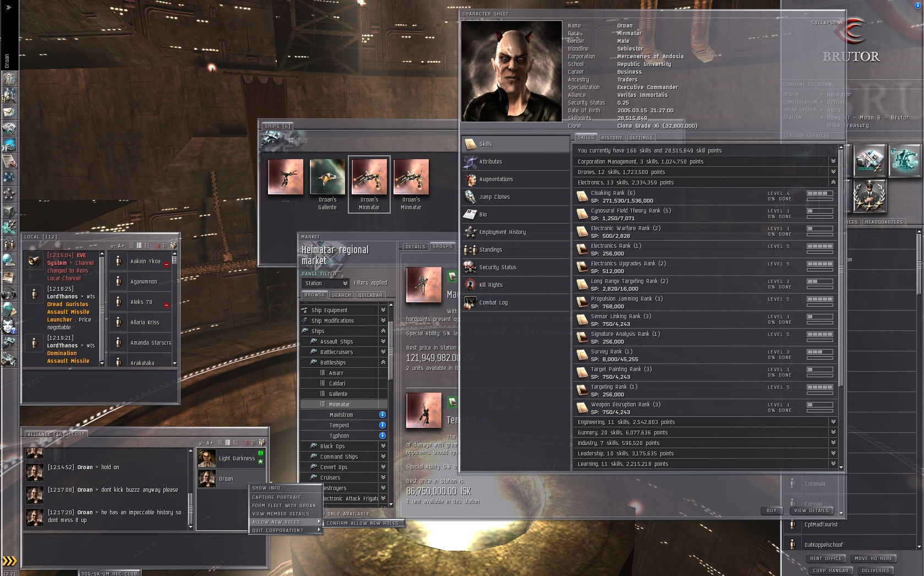Collapse the Electronics skill group
The image size is (924, 576).
coord(833,182)
